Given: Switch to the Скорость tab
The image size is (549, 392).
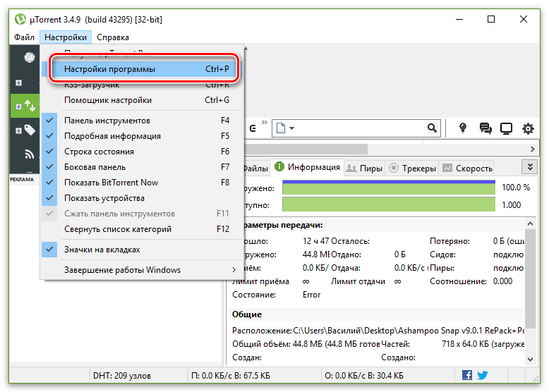Looking at the screenshot, I should [x=467, y=169].
